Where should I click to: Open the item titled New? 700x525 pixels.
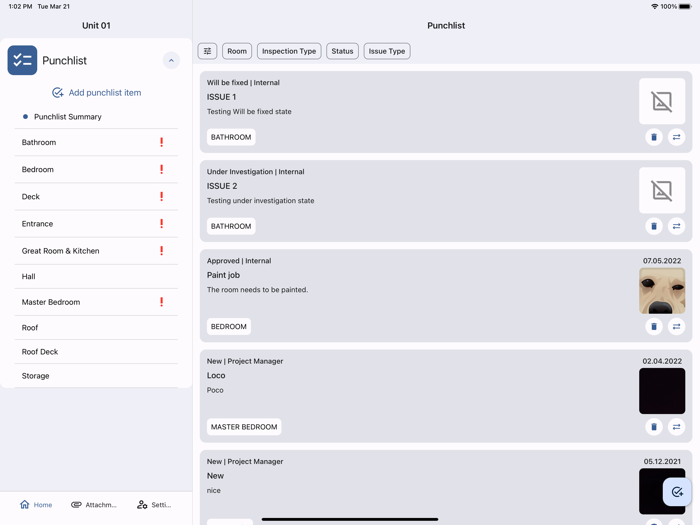coord(215,476)
